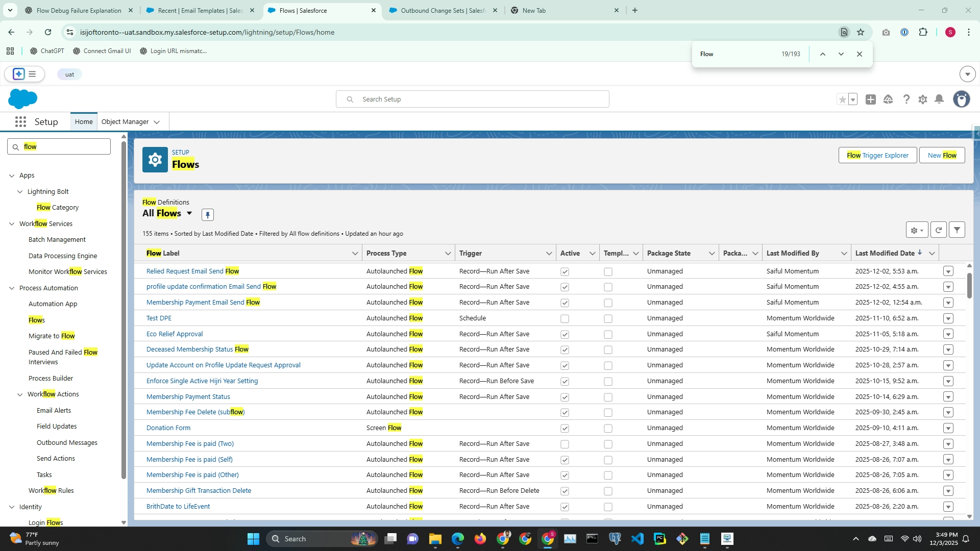Open the Donation Form flow link
The height and width of the screenshot is (551, 980).
(x=168, y=428)
